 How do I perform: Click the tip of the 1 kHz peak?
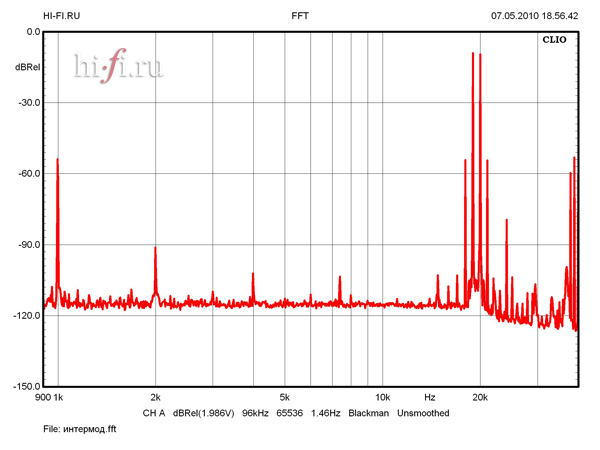point(58,160)
